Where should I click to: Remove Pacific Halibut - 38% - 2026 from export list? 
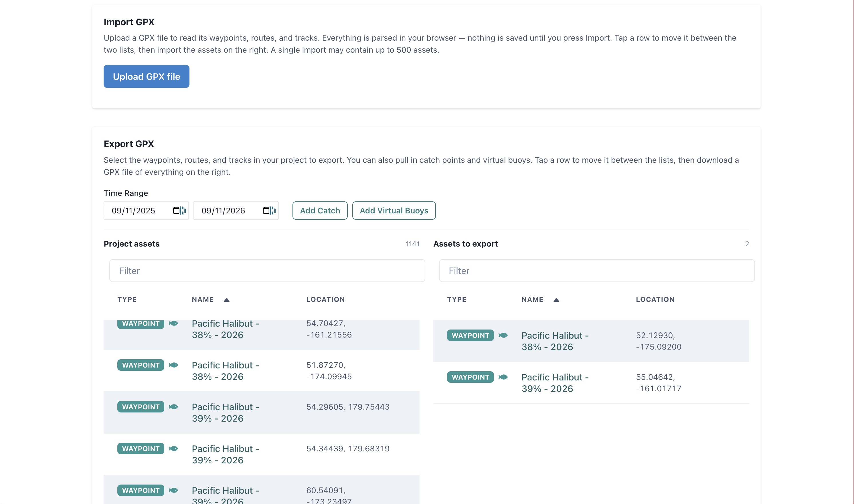pyautogui.click(x=591, y=341)
